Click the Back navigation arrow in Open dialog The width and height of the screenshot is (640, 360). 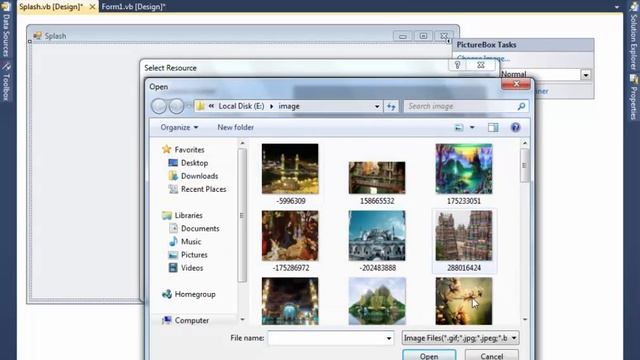point(159,107)
